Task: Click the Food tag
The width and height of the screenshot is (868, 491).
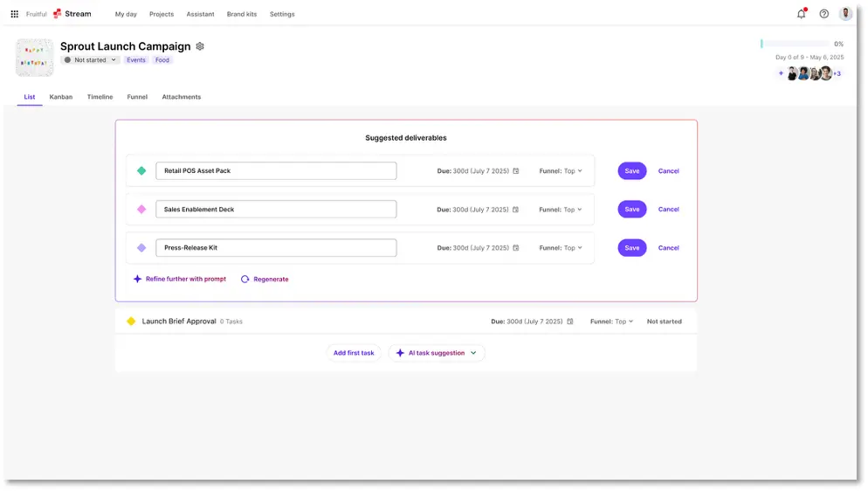Action: click(x=162, y=59)
